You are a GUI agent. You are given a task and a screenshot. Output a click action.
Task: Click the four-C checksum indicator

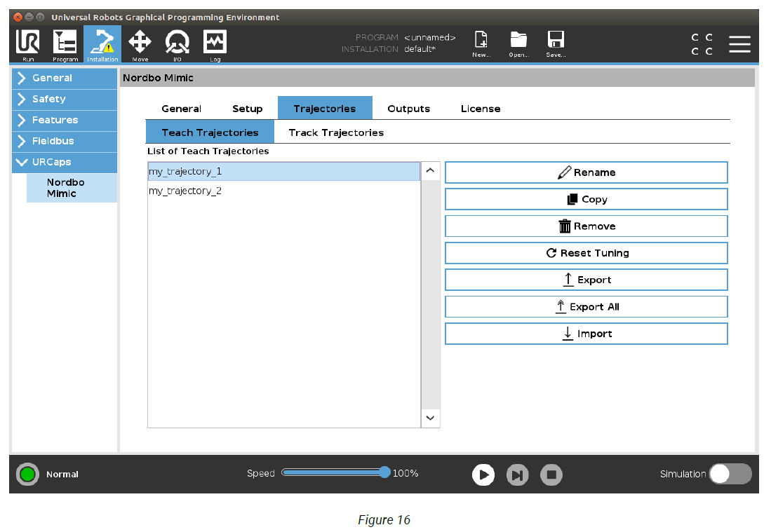coord(702,44)
